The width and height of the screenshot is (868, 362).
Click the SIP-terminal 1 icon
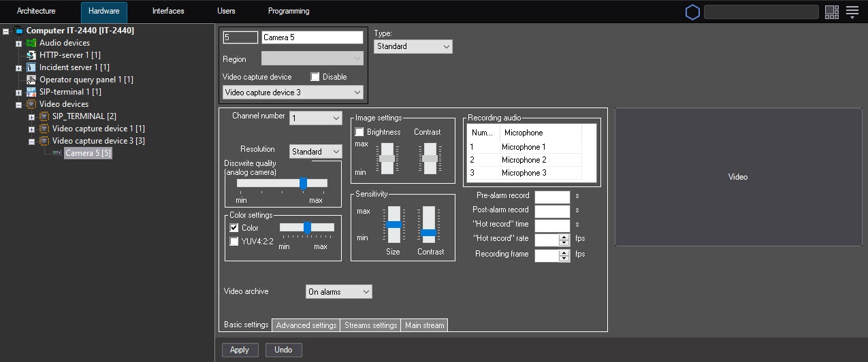point(31,92)
